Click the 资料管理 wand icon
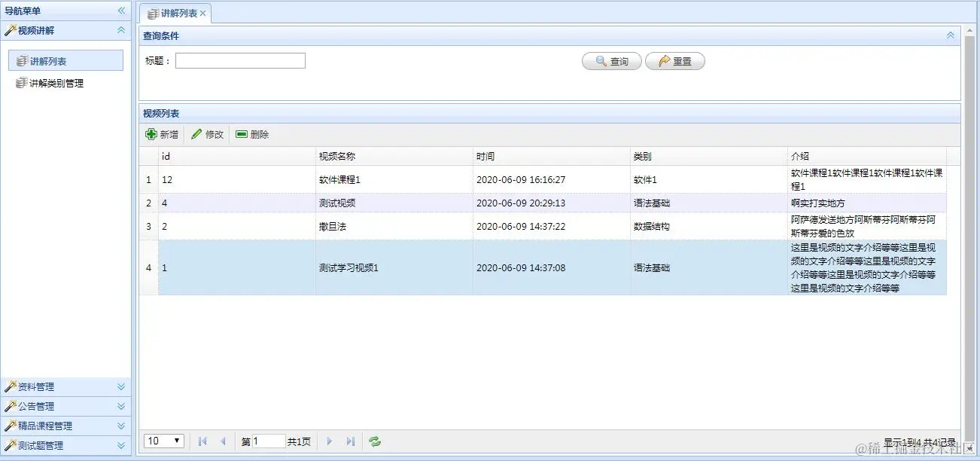The height and width of the screenshot is (461, 980). (x=11, y=386)
